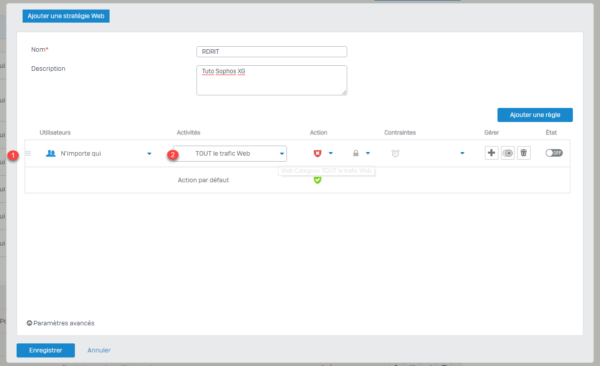Delete the rule with the trash icon
Viewport: 600px width, 366px height.
pos(524,153)
